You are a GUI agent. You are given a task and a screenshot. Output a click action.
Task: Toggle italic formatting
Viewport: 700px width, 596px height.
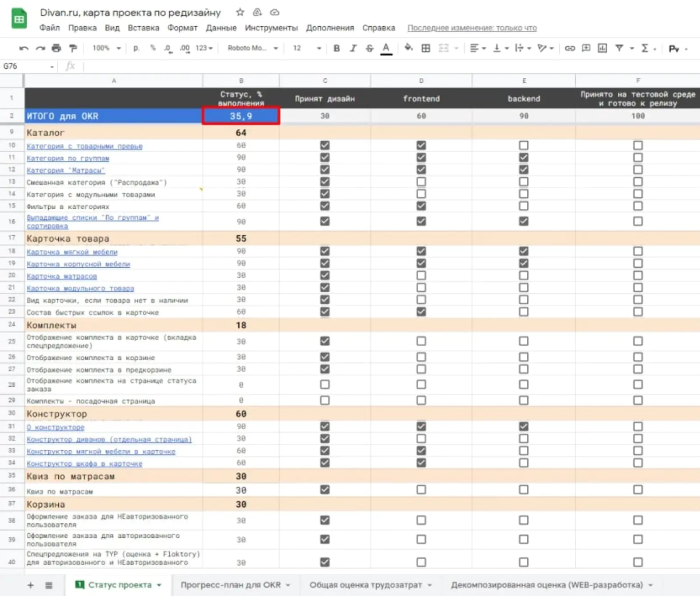click(353, 48)
